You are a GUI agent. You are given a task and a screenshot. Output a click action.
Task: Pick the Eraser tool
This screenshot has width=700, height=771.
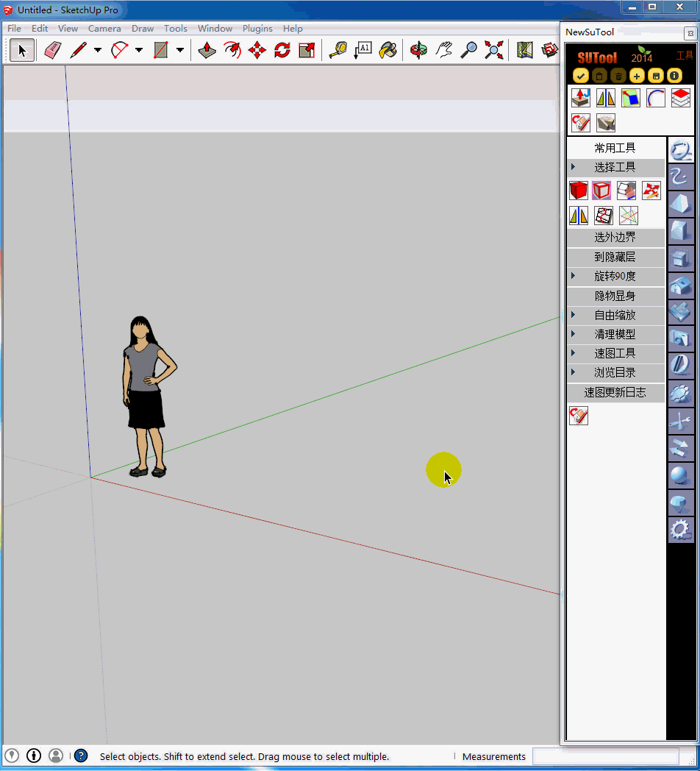click(53, 50)
